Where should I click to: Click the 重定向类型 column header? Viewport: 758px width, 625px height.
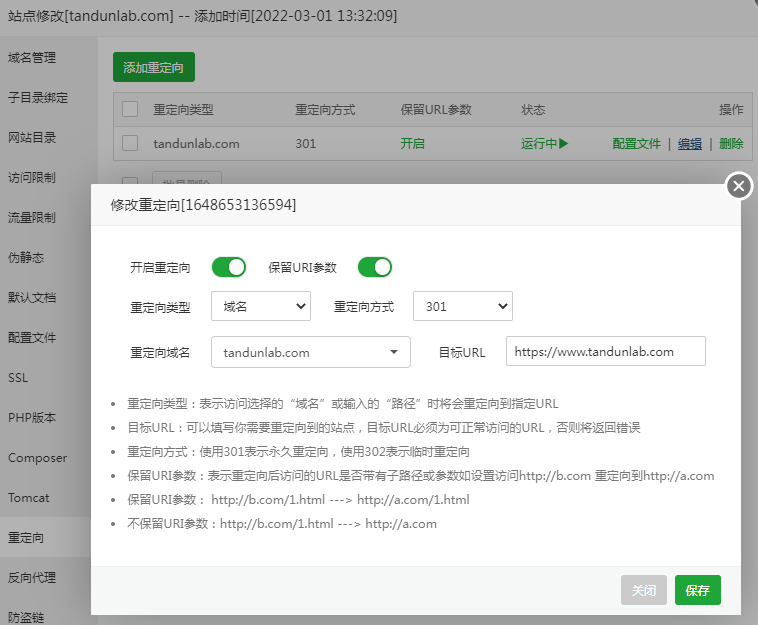[183, 110]
